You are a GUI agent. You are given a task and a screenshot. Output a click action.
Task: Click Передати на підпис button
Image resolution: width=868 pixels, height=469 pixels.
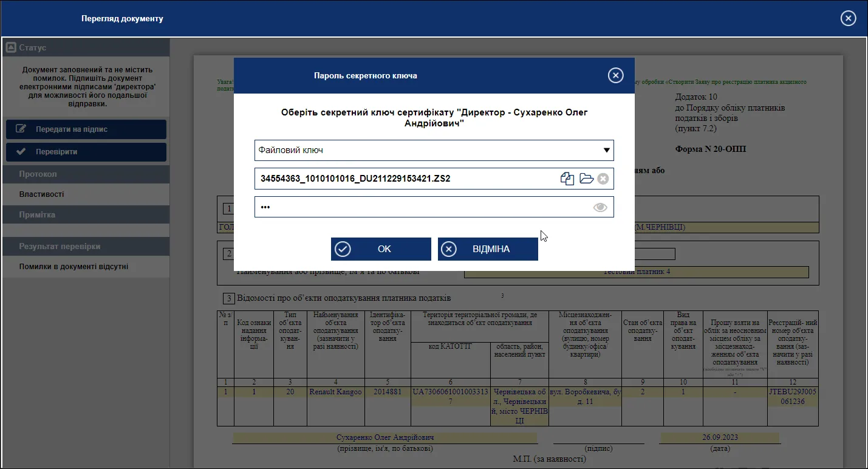coord(86,129)
